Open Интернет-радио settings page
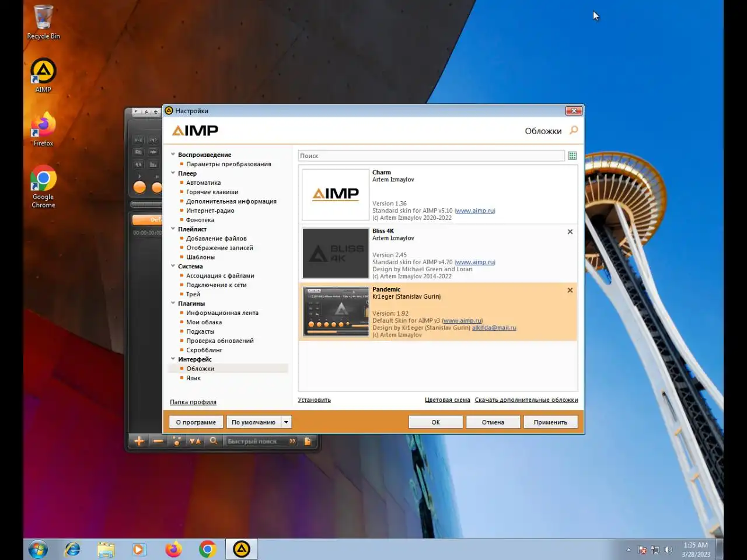Viewport: 747px width, 560px height. click(210, 211)
